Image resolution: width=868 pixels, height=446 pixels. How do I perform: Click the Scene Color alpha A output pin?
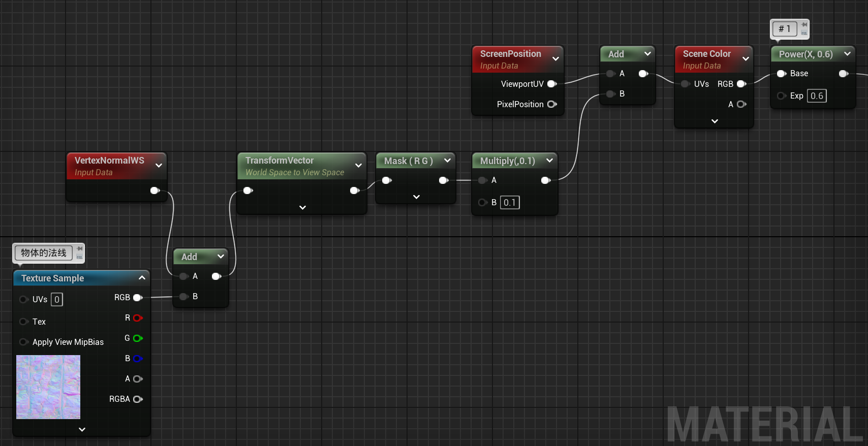coord(741,104)
